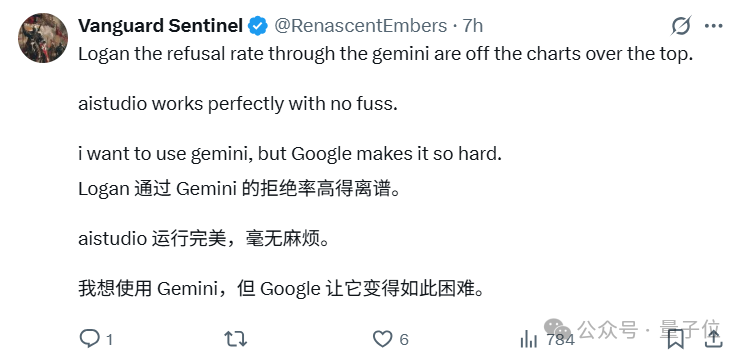Image resolution: width=745 pixels, height=360 pixels.
Task: Click the 7h timestamp
Action: (473, 26)
